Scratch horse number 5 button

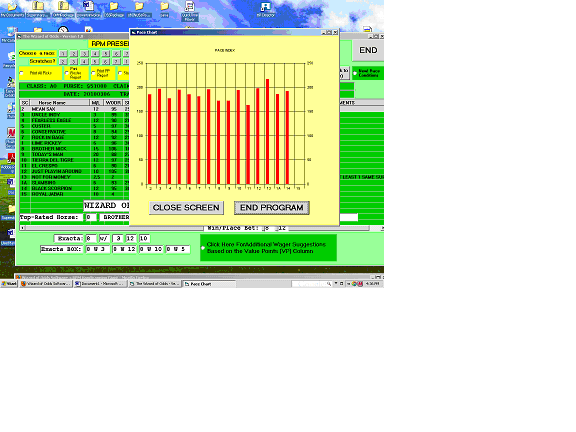[95, 62]
